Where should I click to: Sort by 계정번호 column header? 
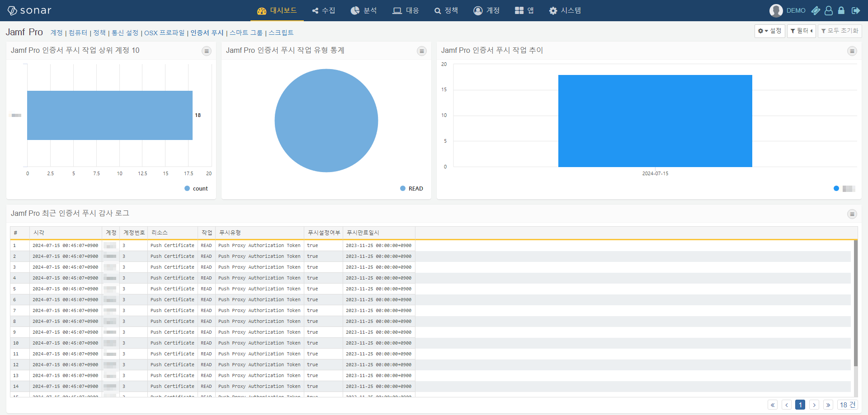134,233
